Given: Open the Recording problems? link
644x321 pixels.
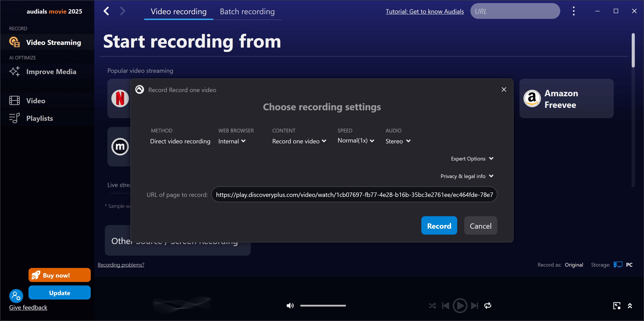Looking at the screenshot, I should click(x=121, y=265).
